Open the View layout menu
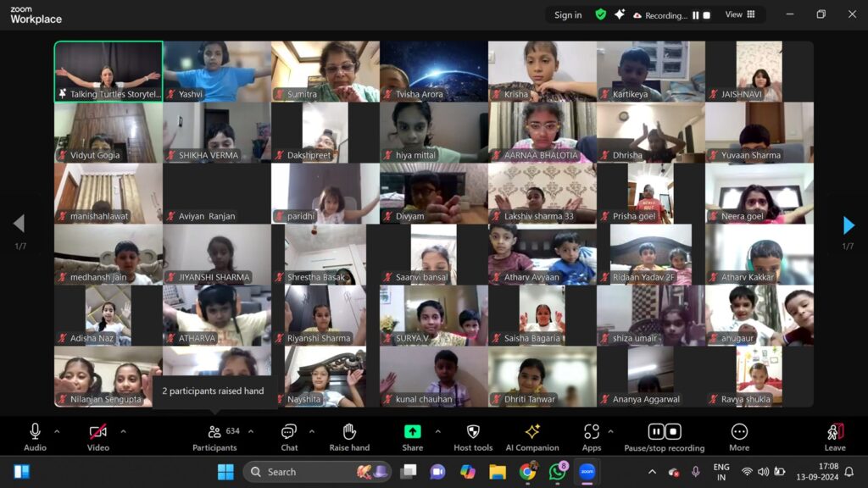The image size is (868, 488). click(740, 14)
